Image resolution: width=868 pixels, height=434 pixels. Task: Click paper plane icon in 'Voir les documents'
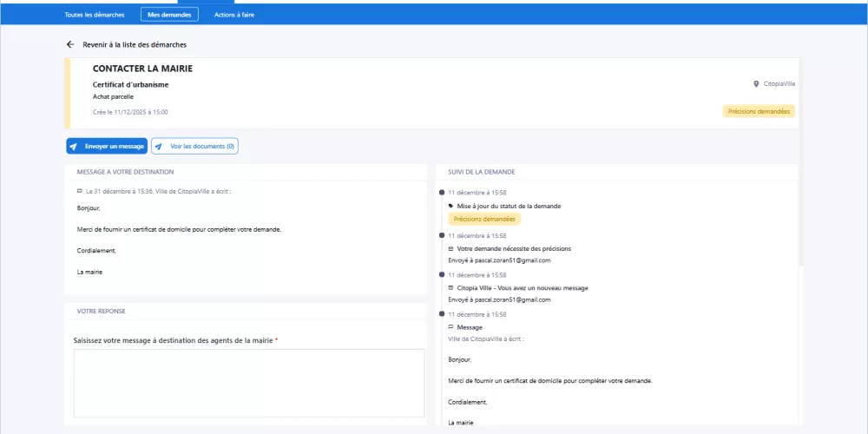[159, 147]
